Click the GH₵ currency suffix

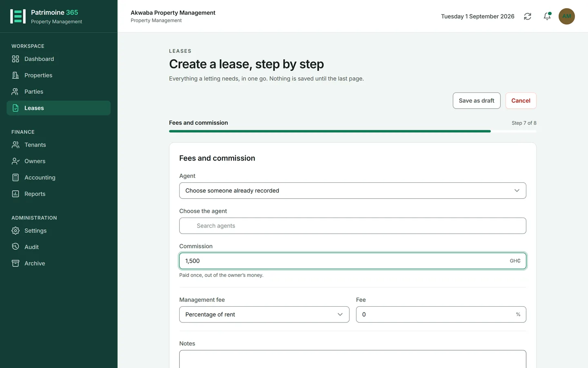pyautogui.click(x=515, y=261)
